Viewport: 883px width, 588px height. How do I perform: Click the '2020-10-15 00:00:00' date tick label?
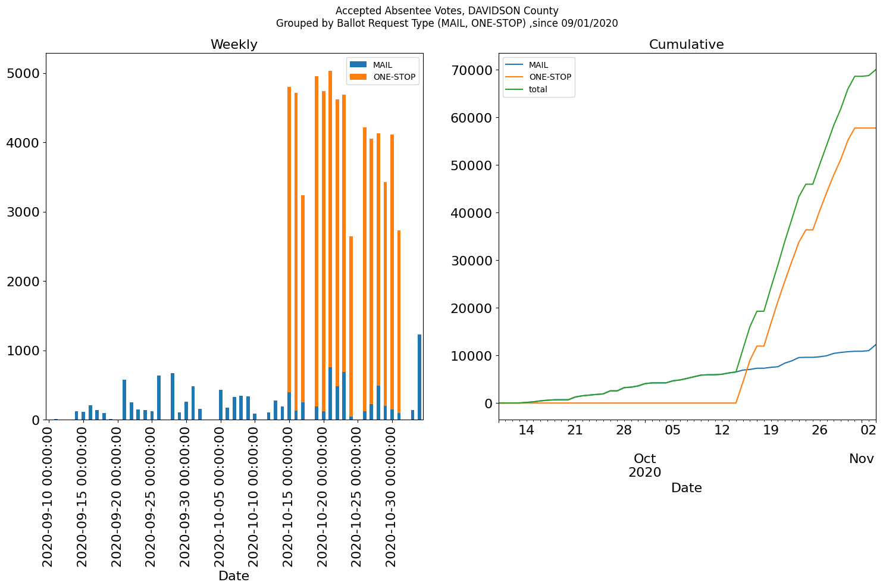click(x=289, y=496)
